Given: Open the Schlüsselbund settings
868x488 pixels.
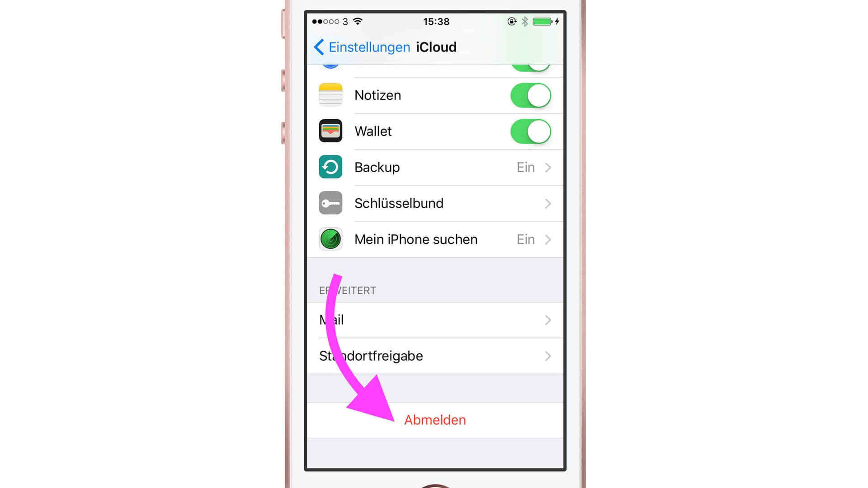Looking at the screenshot, I should tap(434, 203).
